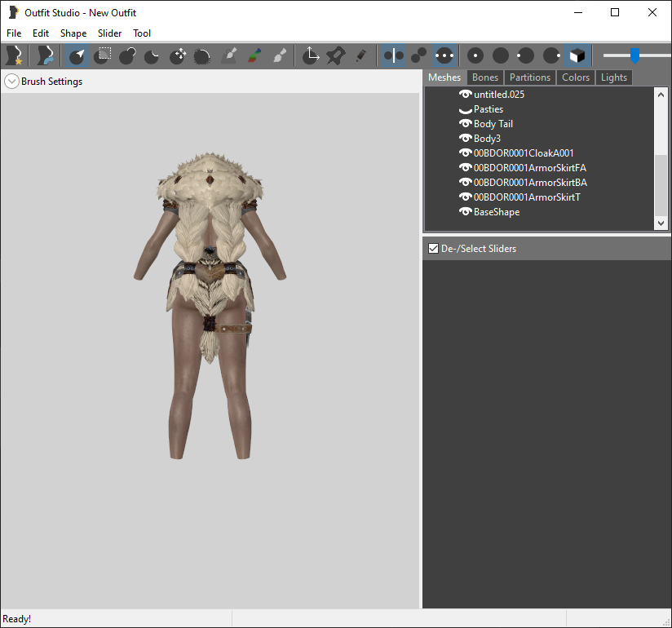Image resolution: width=672 pixels, height=628 pixels.
Task: Hide the 00BDOR0001ArmorSkirtT mesh
Action: coord(465,197)
